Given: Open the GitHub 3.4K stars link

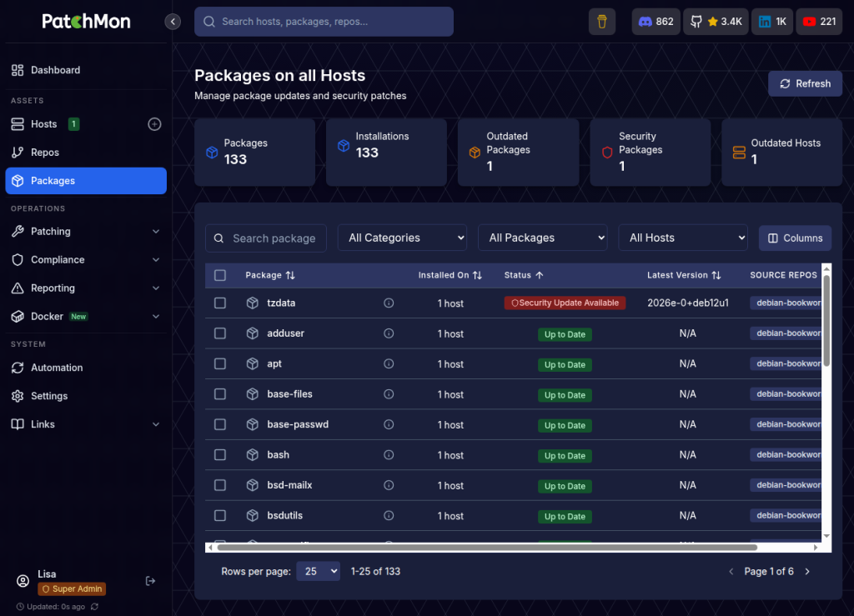Looking at the screenshot, I should coord(716,22).
